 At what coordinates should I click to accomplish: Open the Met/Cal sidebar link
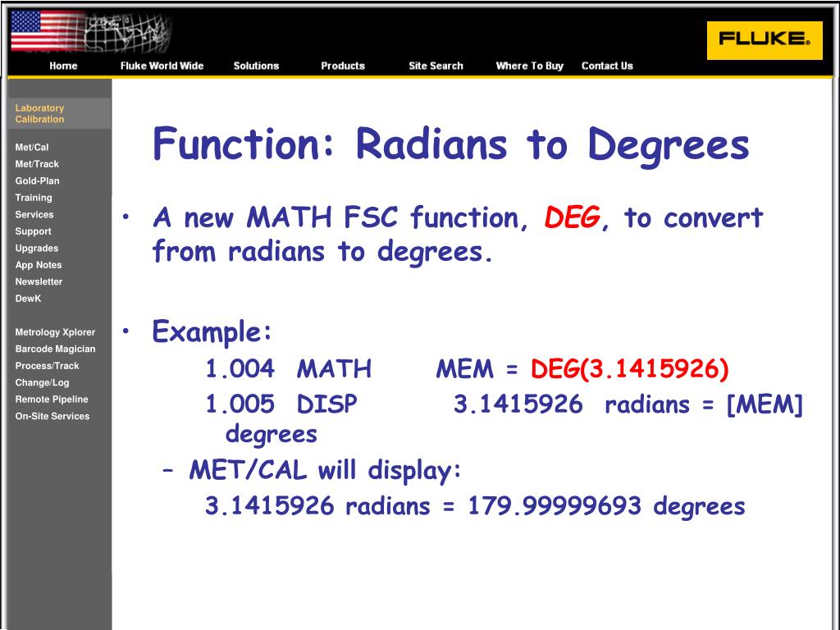tap(32, 148)
